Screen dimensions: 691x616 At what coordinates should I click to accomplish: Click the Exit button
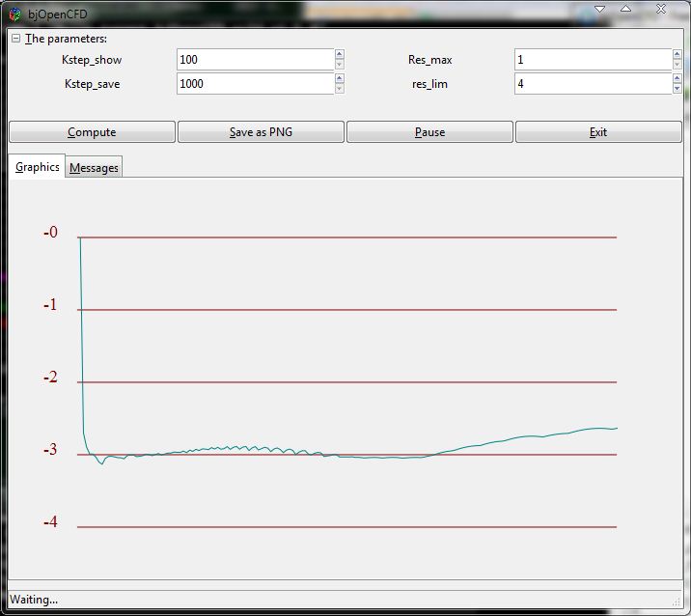(x=598, y=132)
